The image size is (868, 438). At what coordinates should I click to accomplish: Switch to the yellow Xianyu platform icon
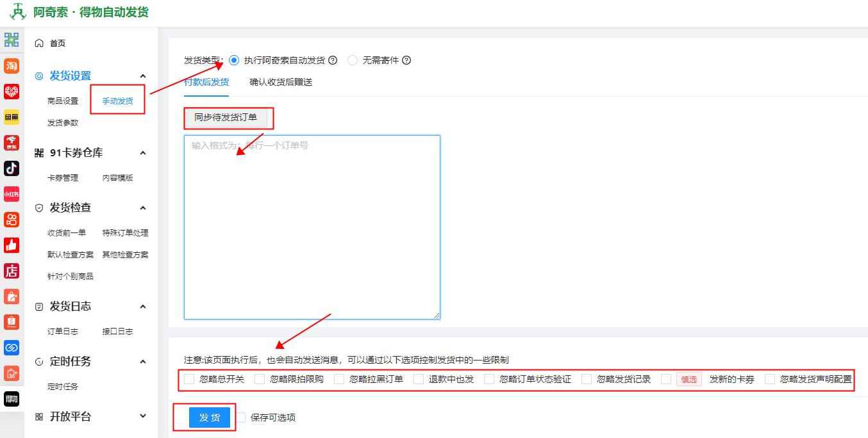[12, 117]
